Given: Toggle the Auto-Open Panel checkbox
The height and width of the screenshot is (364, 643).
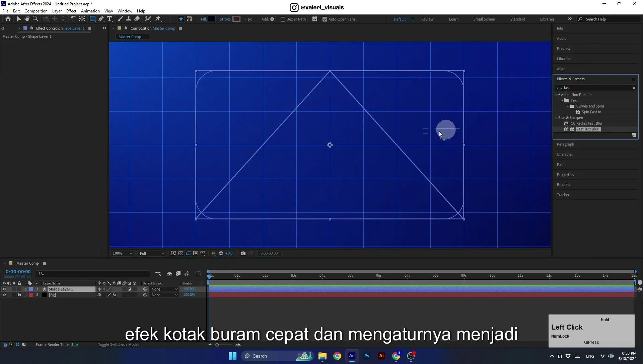Looking at the screenshot, I should pos(325,19).
